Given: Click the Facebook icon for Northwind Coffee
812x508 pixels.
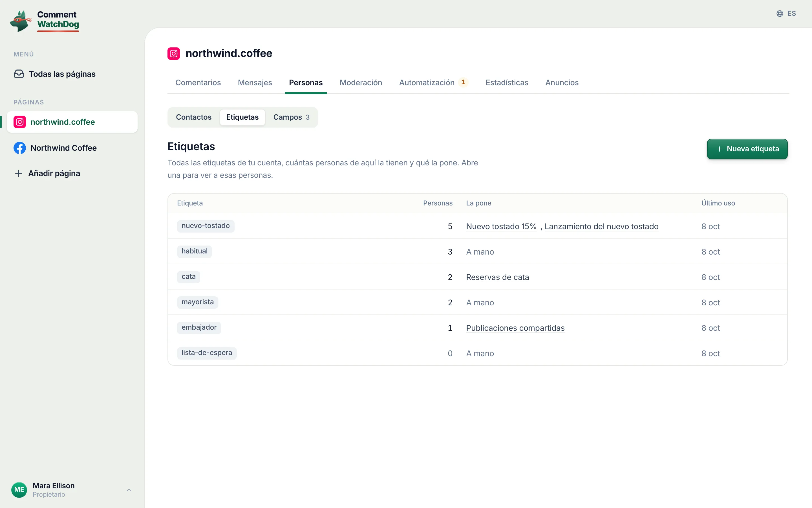Looking at the screenshot, I should tap(20, 148).
